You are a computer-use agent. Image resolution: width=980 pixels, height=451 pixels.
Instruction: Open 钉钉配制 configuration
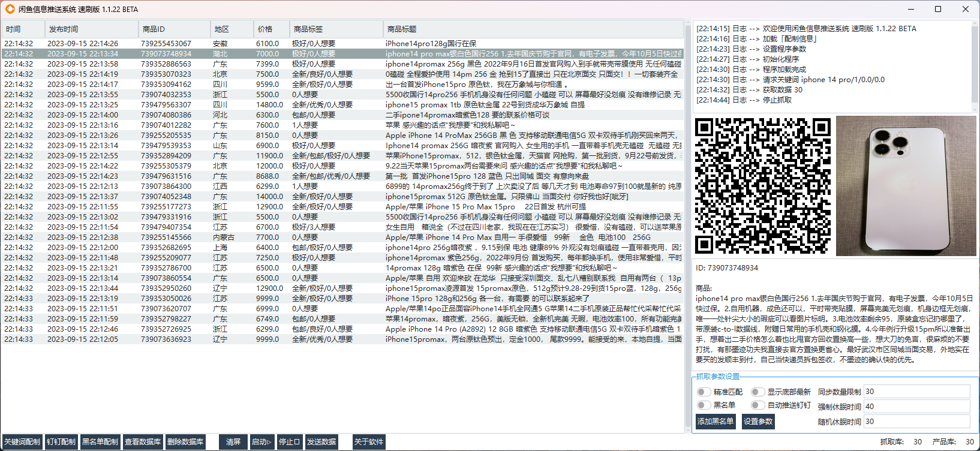click(x=61, y=442)
